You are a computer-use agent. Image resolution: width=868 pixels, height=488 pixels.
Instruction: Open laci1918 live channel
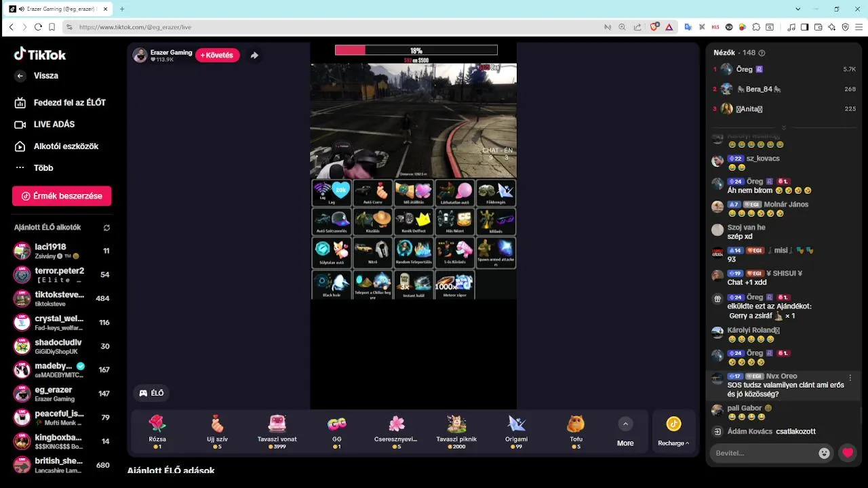click(x=62, y=251)
